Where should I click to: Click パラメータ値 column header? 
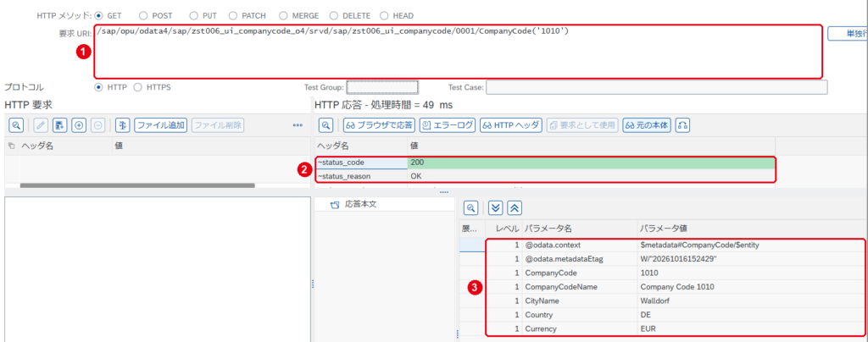pyautogui.click(x=752, y=229)
